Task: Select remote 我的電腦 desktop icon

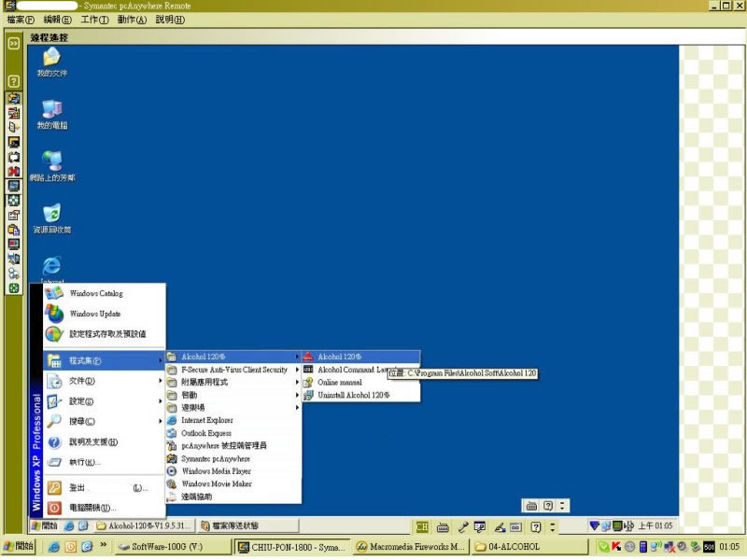Action: (x=52, y=115)
